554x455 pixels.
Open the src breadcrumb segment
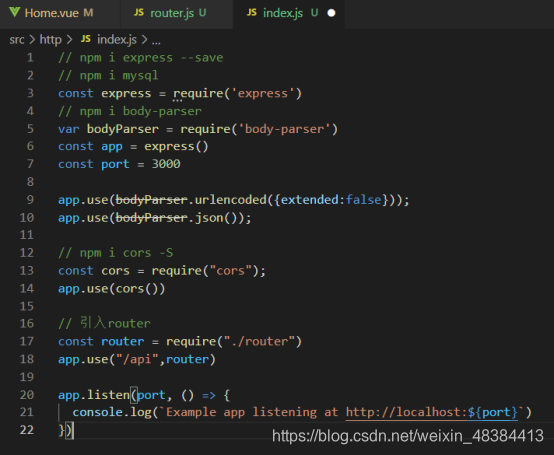pyautogui.click(x=17, y=40)
